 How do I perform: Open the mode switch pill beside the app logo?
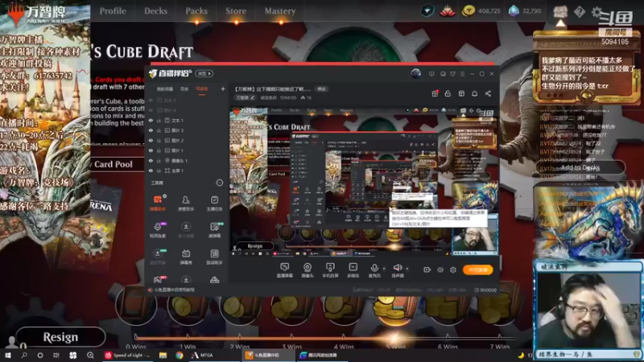point(204,73)
